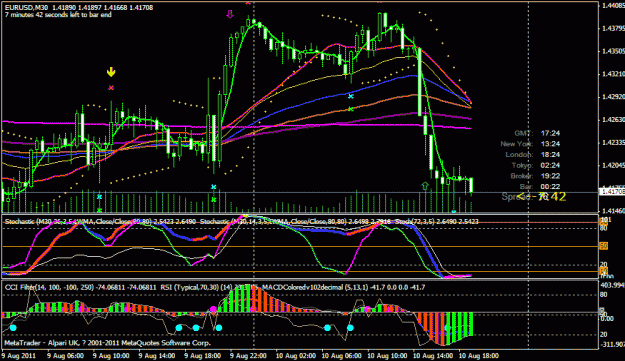625x361 pixels.
Task: Select the magenta outlined down arrow near chart top
Action: tap(230, 15)
